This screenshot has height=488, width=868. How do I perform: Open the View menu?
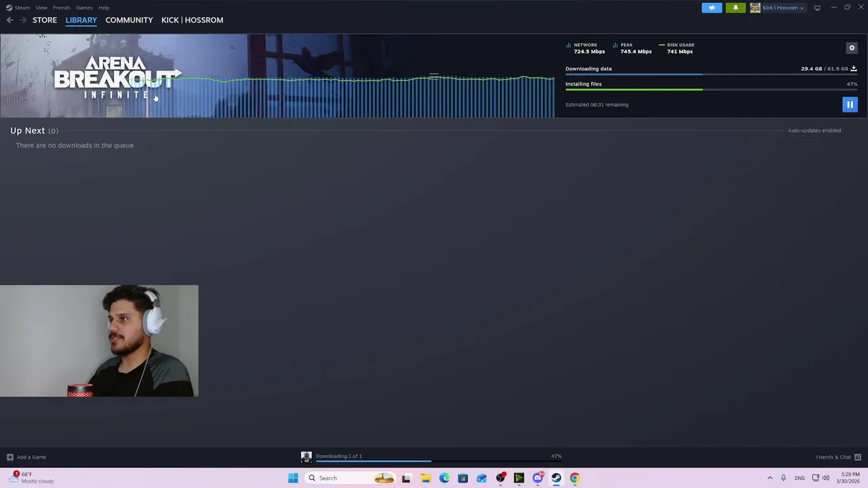(41, 7)
